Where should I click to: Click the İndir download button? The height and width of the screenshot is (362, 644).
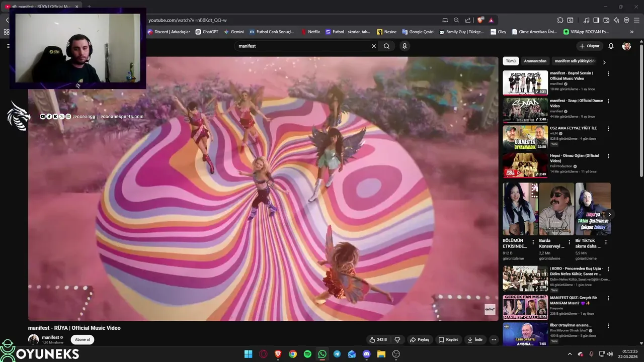[475, 339]
